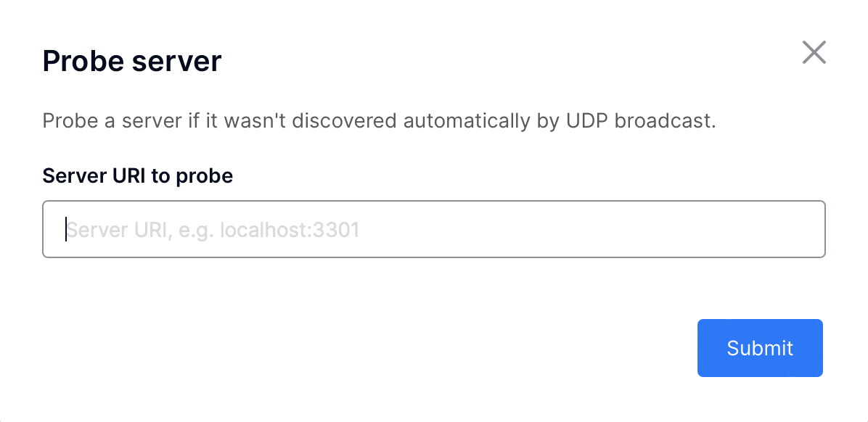Image resolution: width=868 pixels, height=422 pixels.
Task: Click the gray cross icon in the dialog corner
Action: 814,52
